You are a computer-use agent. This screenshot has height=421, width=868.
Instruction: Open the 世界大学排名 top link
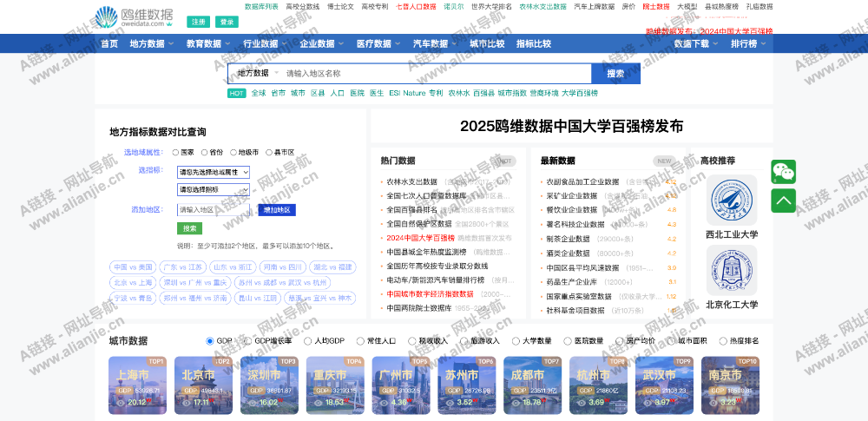pyautogui.click(x=491, y=7)
